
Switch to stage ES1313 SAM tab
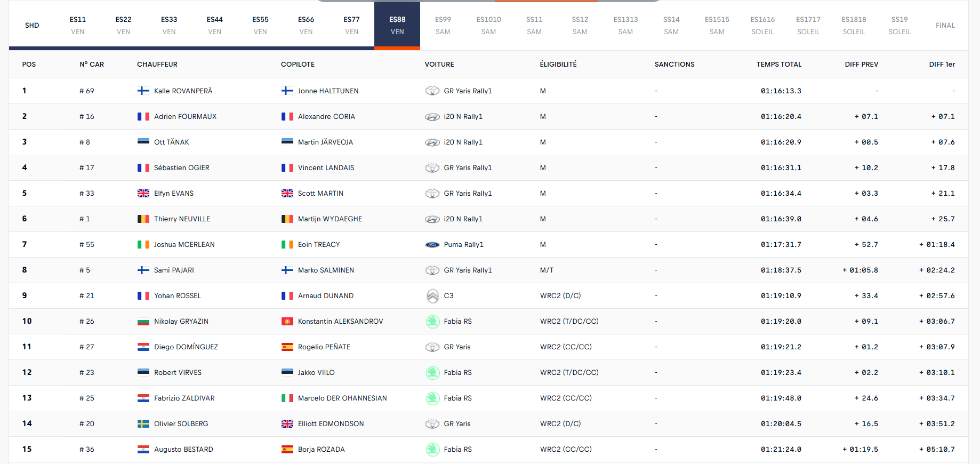625,25
